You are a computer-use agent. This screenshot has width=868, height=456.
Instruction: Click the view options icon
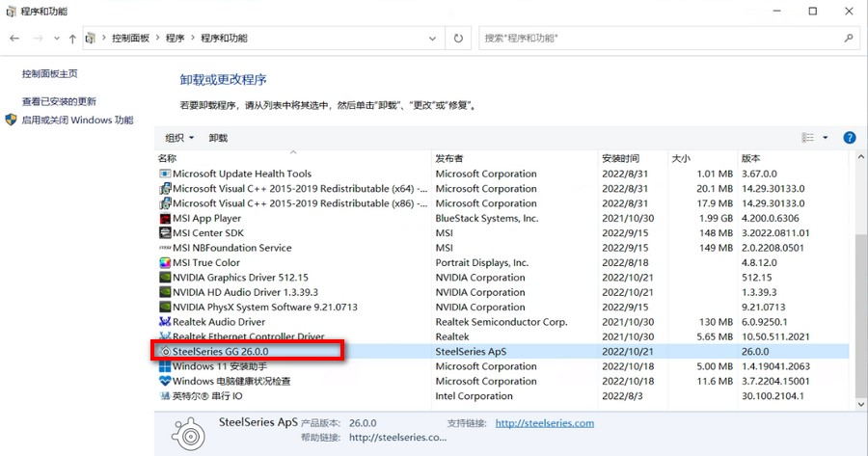(808, 138)
